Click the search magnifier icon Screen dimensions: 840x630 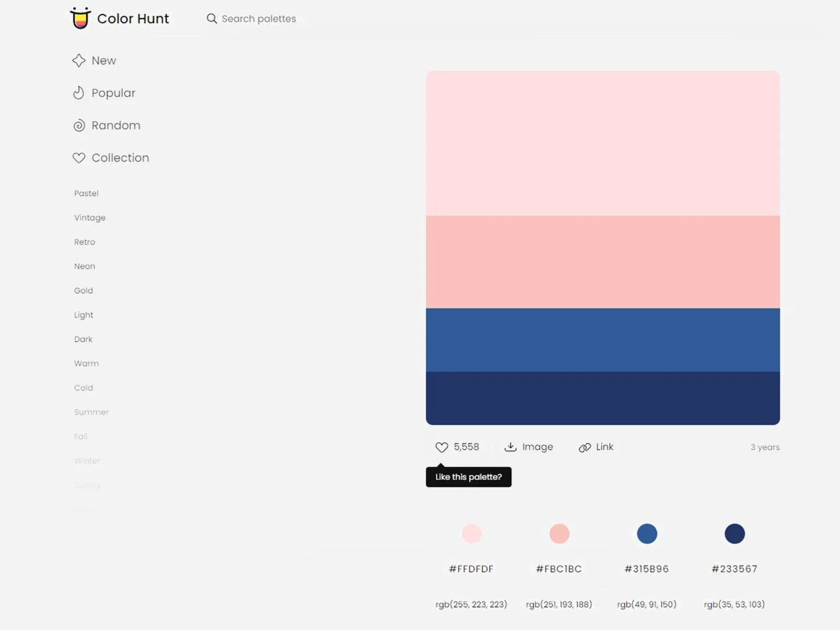click(x=212, y=19)
